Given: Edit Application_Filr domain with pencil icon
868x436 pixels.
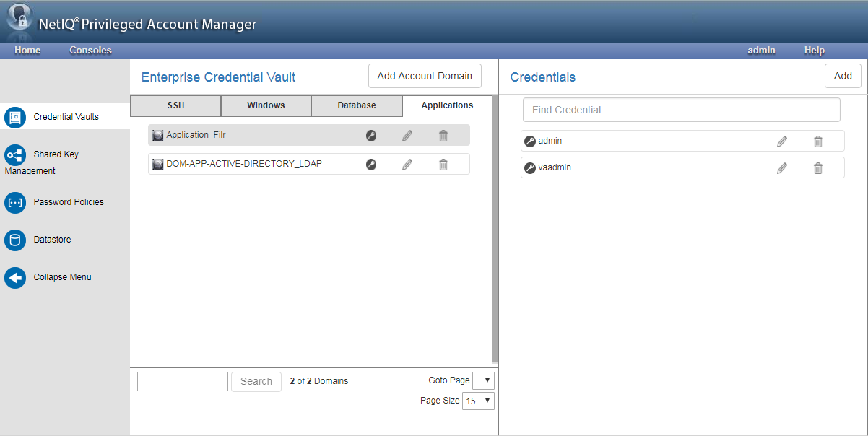Looking at the screenshot, I should pos(407,135).
